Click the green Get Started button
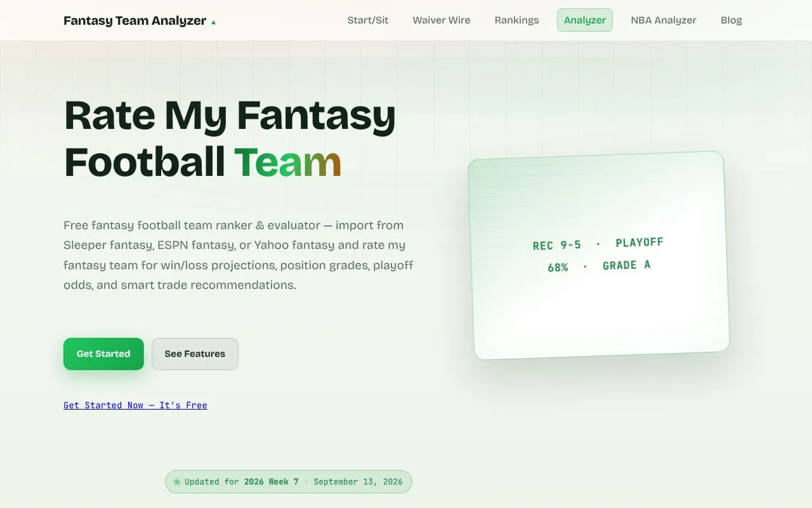Screen dimensions: 812x508 coord(103,354)
